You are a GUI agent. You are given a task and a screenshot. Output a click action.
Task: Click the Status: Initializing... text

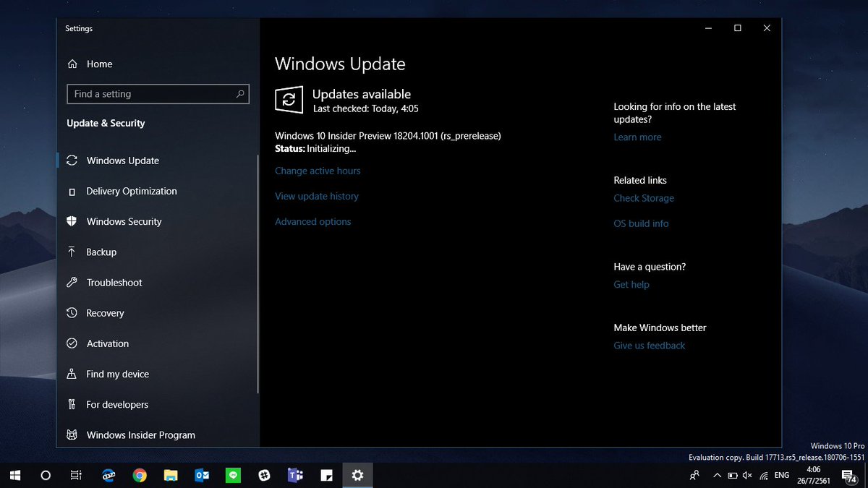point(315,148)
